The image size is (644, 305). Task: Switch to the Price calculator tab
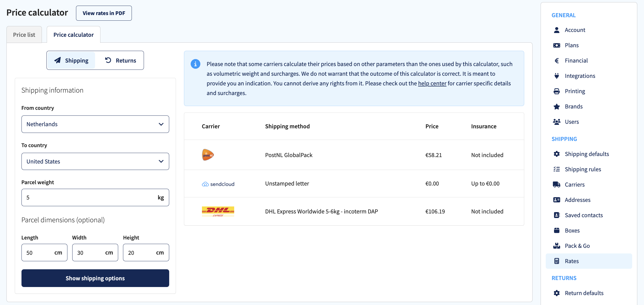(74, 35)
